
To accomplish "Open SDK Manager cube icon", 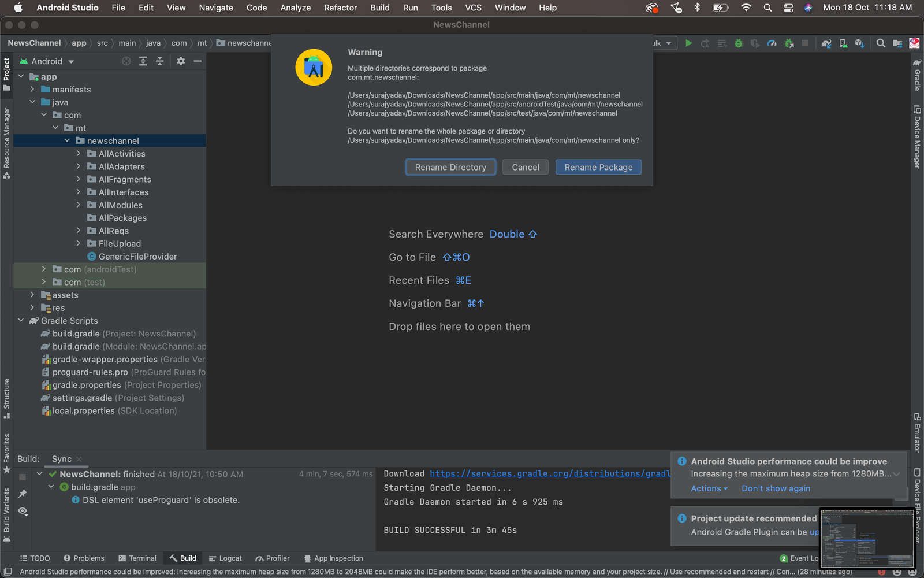I will click(x=860, y=43).
